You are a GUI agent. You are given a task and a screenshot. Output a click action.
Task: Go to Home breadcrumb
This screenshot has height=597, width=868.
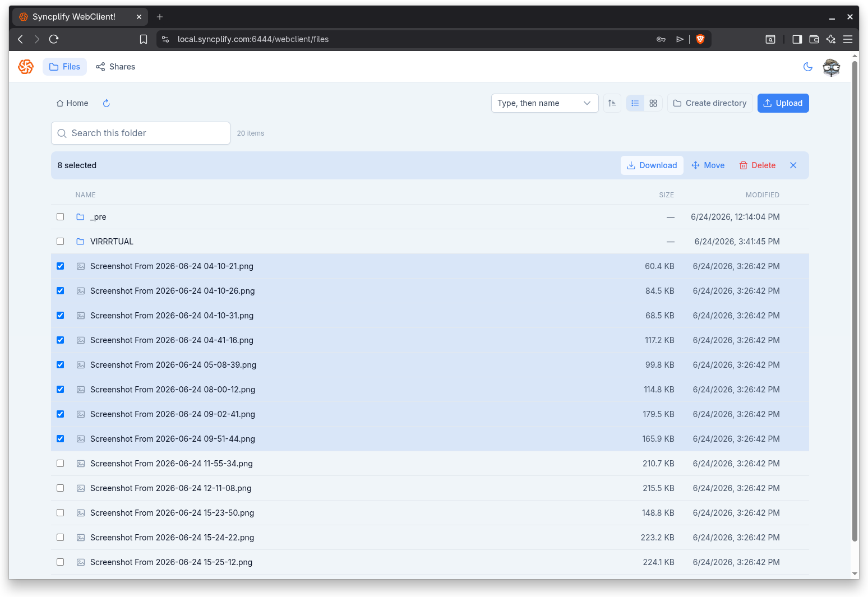click(72, 103)
